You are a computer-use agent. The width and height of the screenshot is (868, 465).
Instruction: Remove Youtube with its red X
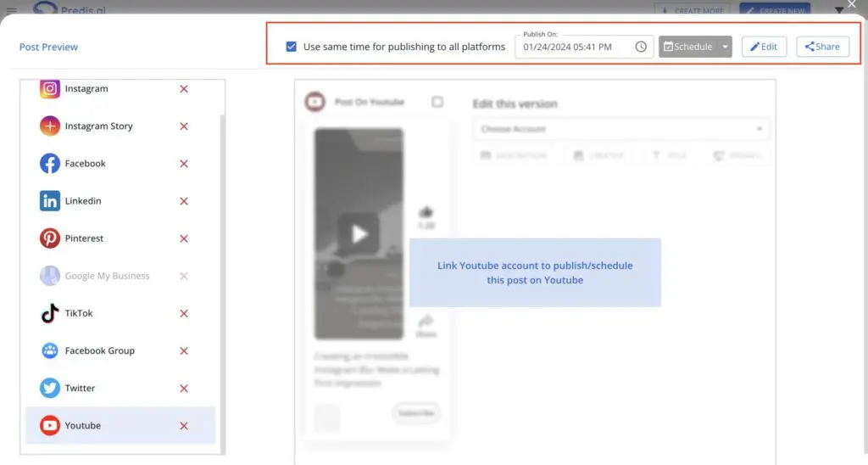tap(184, 426)
